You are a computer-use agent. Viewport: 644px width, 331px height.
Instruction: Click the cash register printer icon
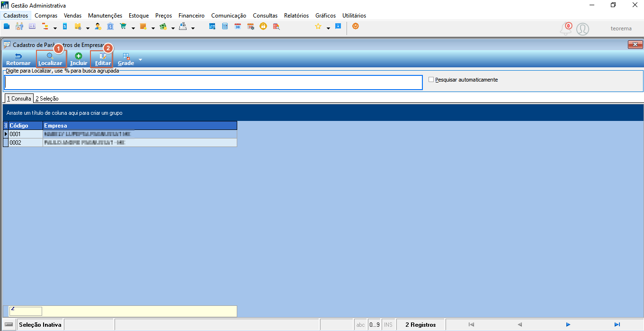point(183,27)
